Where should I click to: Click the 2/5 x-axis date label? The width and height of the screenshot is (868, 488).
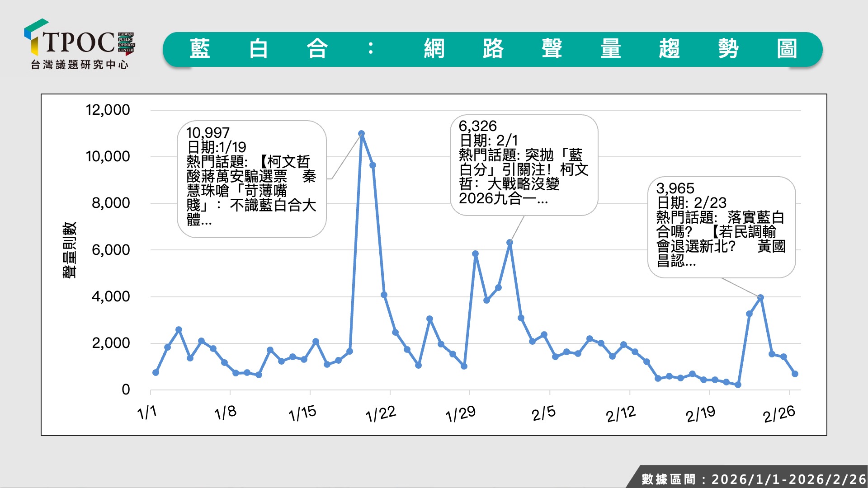click(543, 413)
